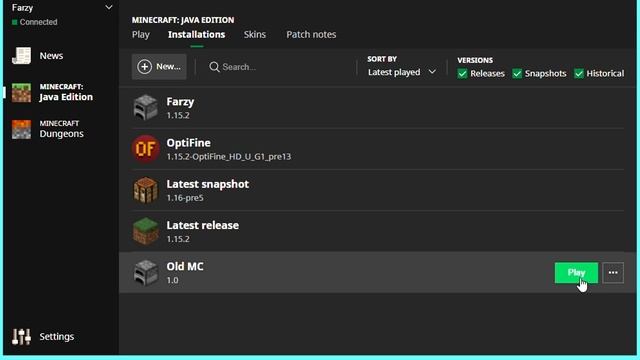The height and width of the screenshot is (360, 640).
Task: Click version text 1.16-pre5
Action: pos(185,198)
